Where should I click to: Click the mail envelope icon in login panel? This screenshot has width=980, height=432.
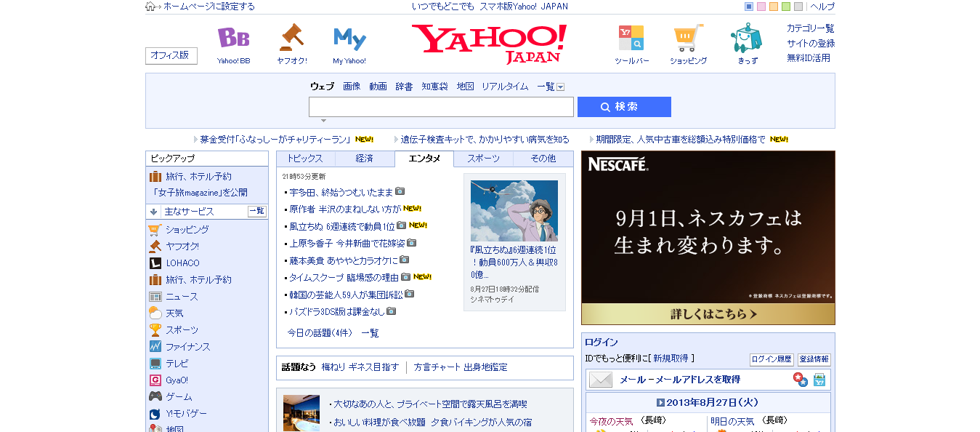coord(601,380)
